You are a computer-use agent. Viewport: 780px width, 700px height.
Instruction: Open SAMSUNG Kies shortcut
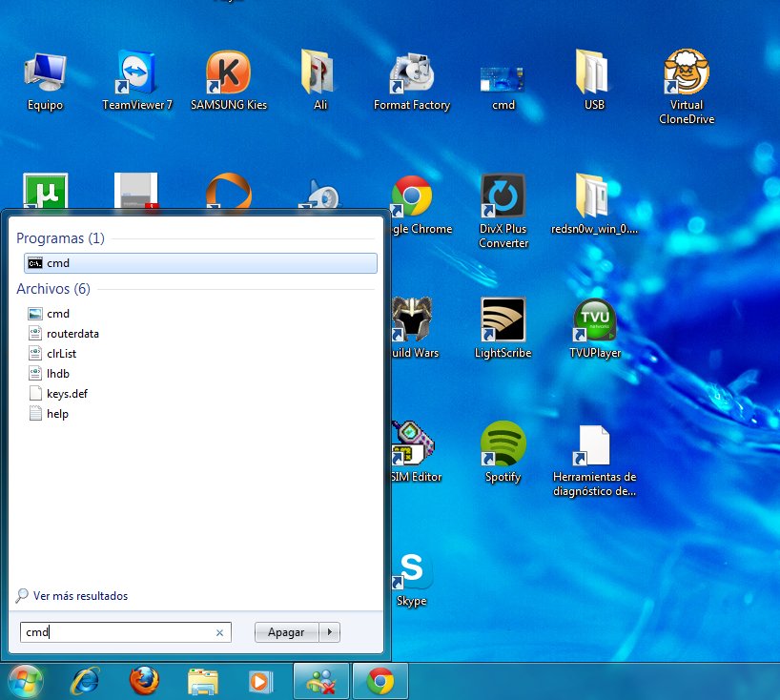pos(229,82)
